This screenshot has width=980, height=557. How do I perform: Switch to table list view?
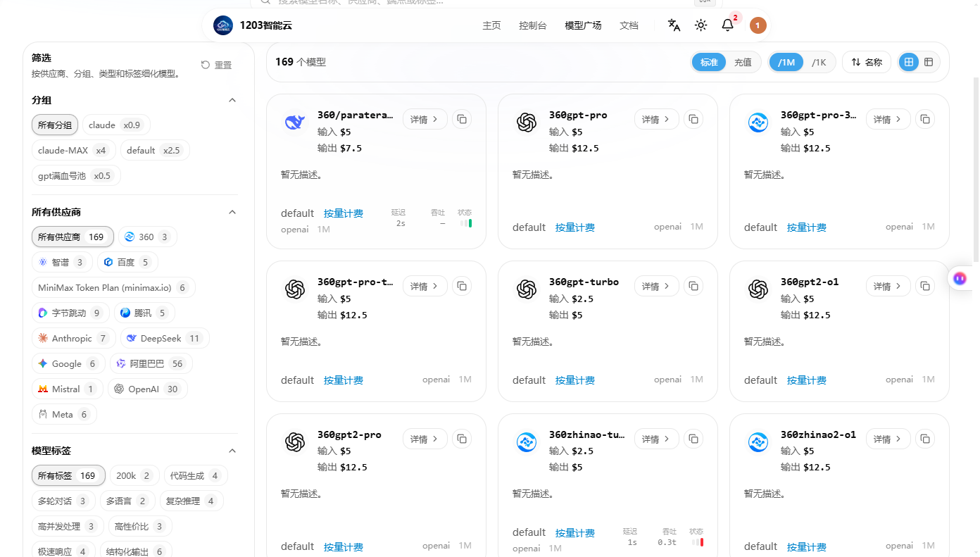pos(929,62)
